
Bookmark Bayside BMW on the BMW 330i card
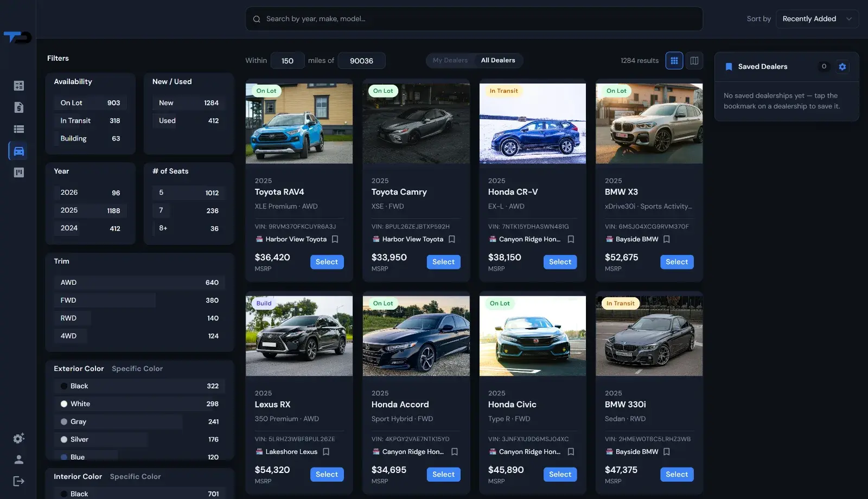(x=667, y=452)
